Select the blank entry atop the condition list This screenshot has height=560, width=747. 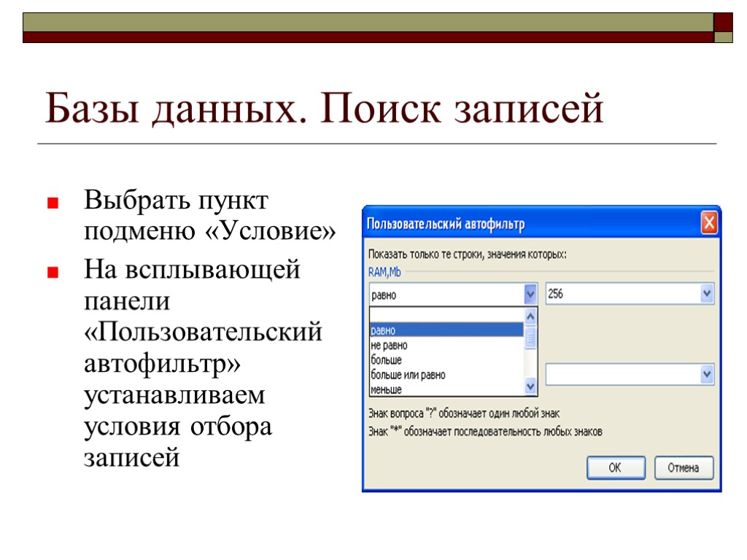(x=446, y=315)
